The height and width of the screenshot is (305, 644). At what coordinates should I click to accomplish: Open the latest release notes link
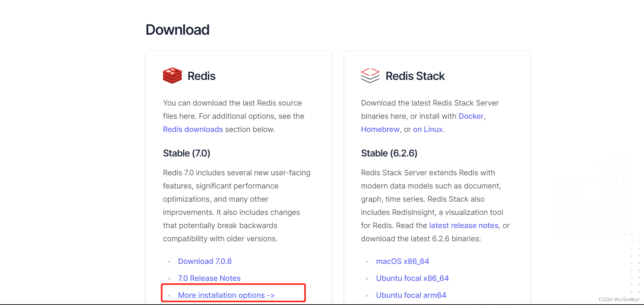(464, 225)
